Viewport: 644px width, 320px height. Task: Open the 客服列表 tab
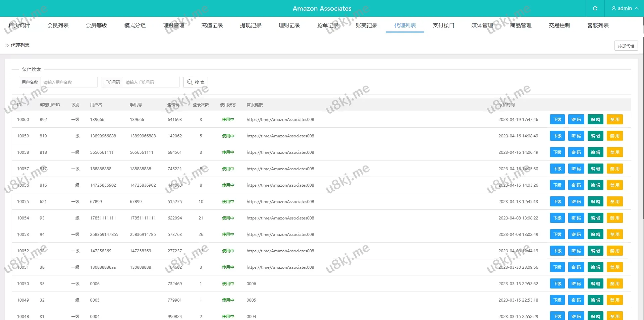(598, 25)
